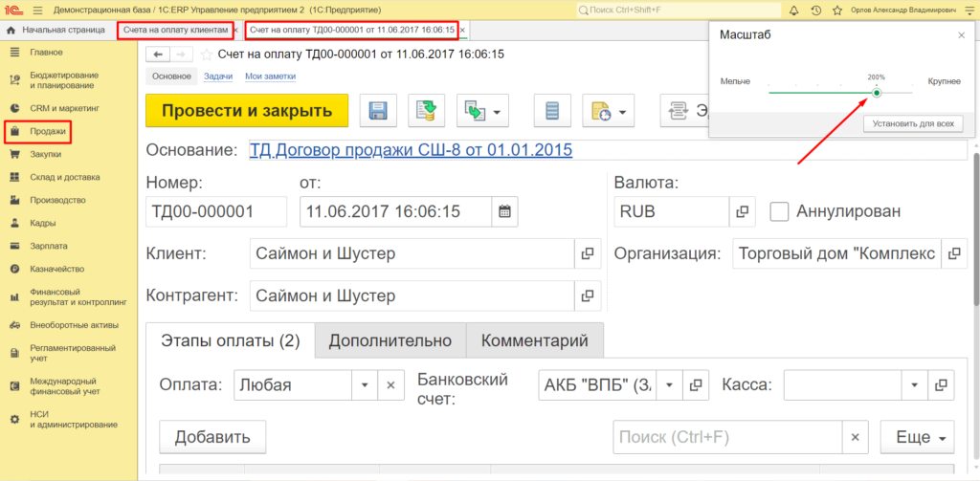980x481 pixels.
Task: Expand the Оплата dropdown list
Action: click(x=364, y=385)
